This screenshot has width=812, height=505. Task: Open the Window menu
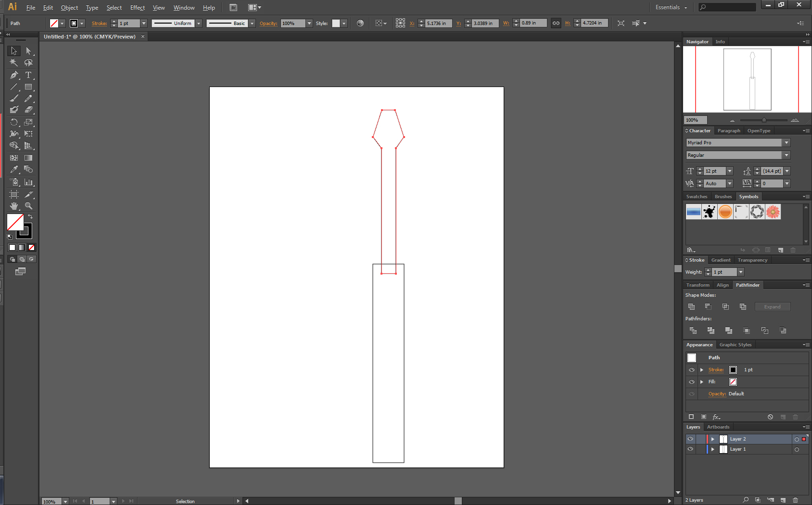(x=184, y=7)
